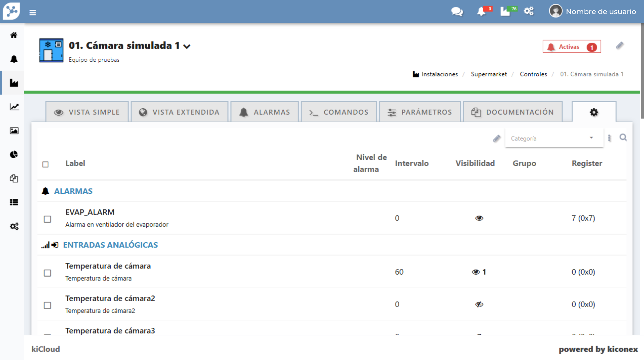Follow the Supermarket breadcrumb link
The width and height of the screenshot is (644, 362).
coord(489,74)
